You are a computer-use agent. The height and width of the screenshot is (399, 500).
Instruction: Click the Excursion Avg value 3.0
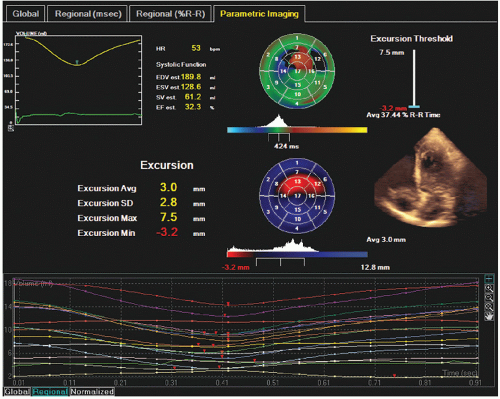[168, 187]
